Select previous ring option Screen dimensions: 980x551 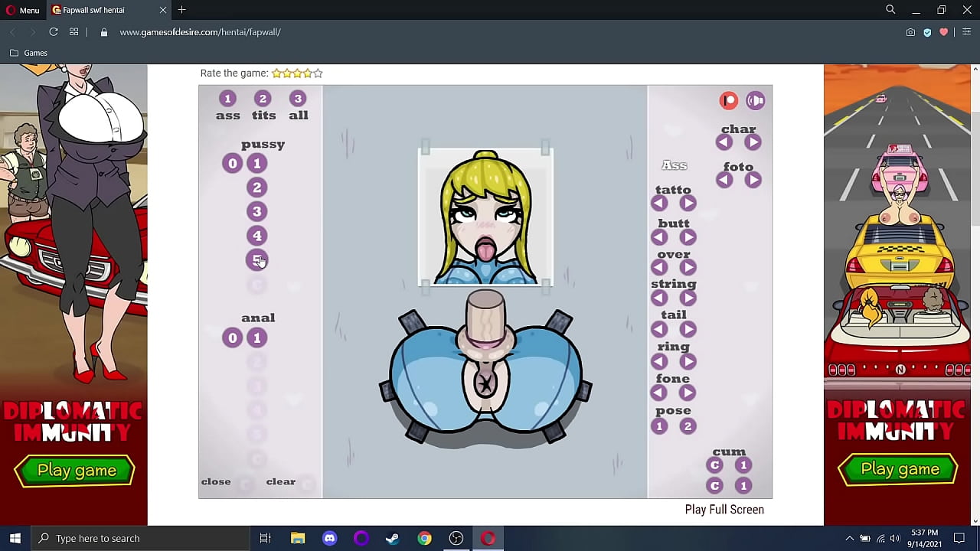click(659, 360)
